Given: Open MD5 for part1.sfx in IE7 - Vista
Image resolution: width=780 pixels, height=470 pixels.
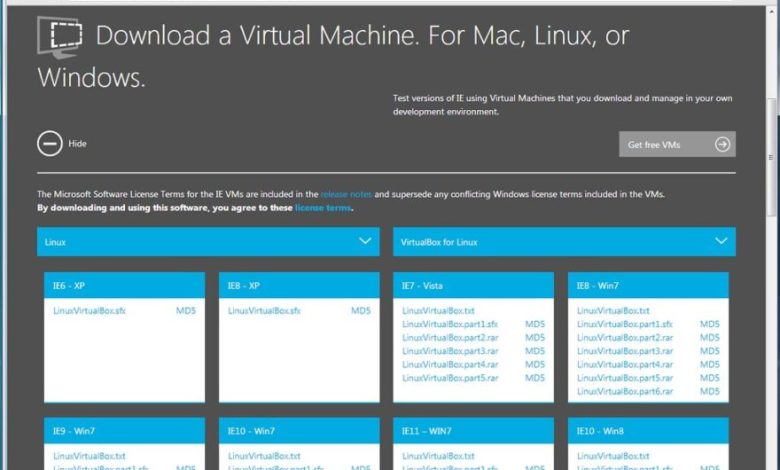Looking at the screenshot, I should coord(535,324).
